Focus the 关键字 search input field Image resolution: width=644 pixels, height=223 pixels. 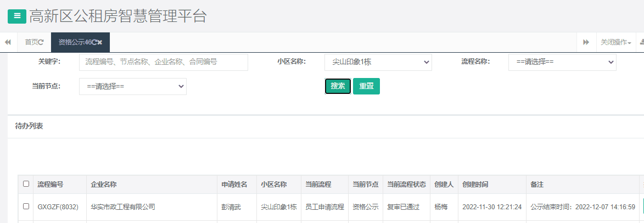(x=164, y=62)
